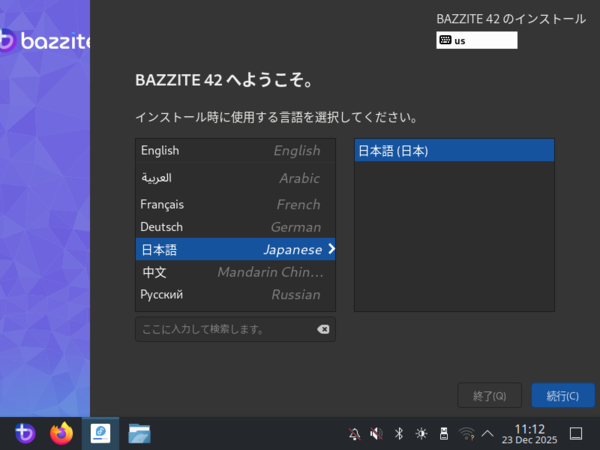Open the clock showing 11:12

coord(530,434)
